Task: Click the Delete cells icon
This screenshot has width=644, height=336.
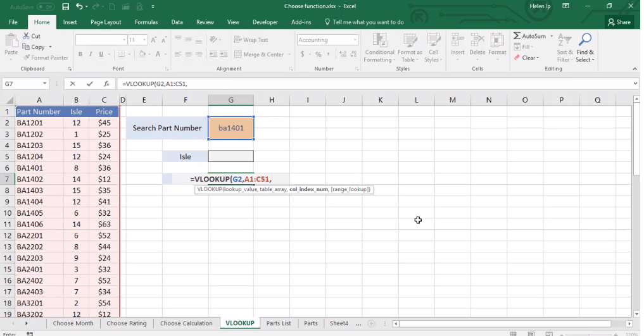Action: tap(477, 41)
